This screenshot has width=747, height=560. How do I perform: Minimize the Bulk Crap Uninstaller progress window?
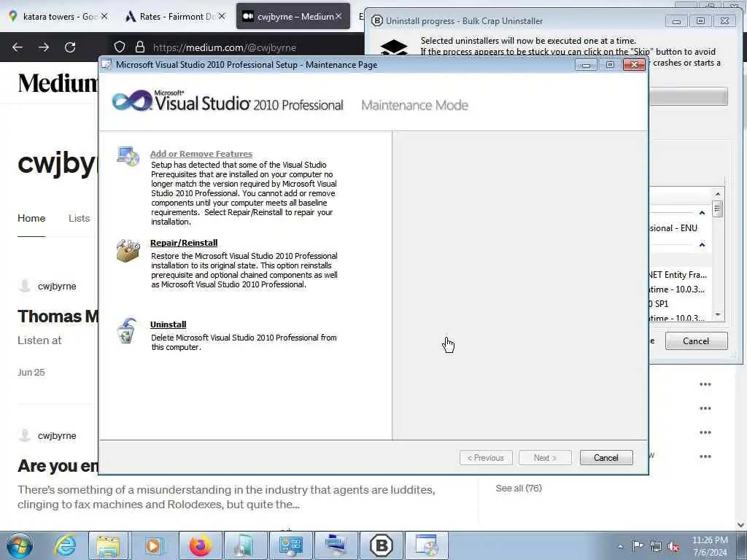[676, 21]
